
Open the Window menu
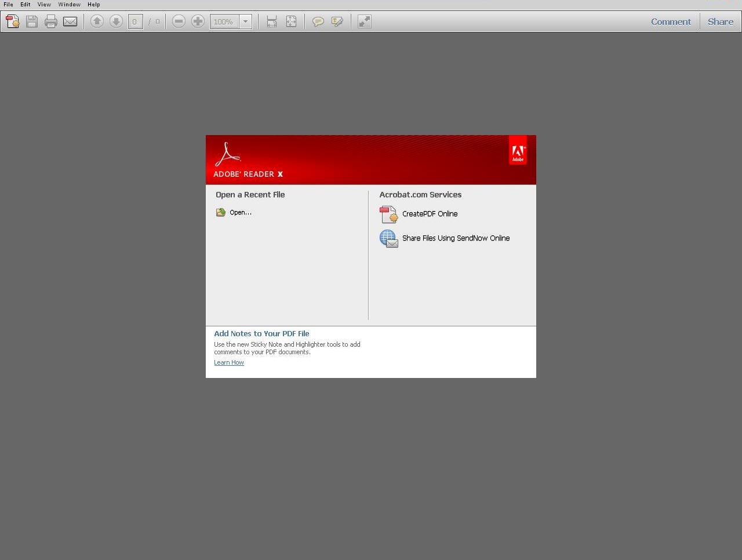(x=69, y=4)
